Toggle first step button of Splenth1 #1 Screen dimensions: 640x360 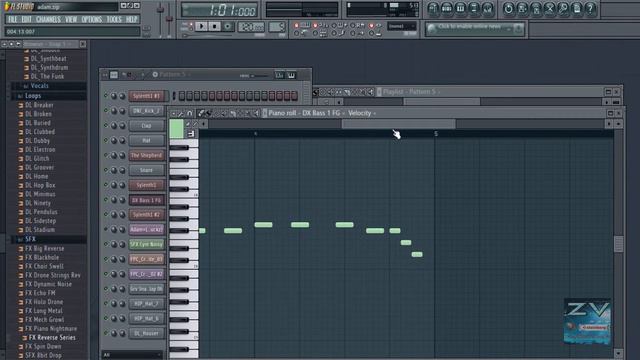pos(182,96)
